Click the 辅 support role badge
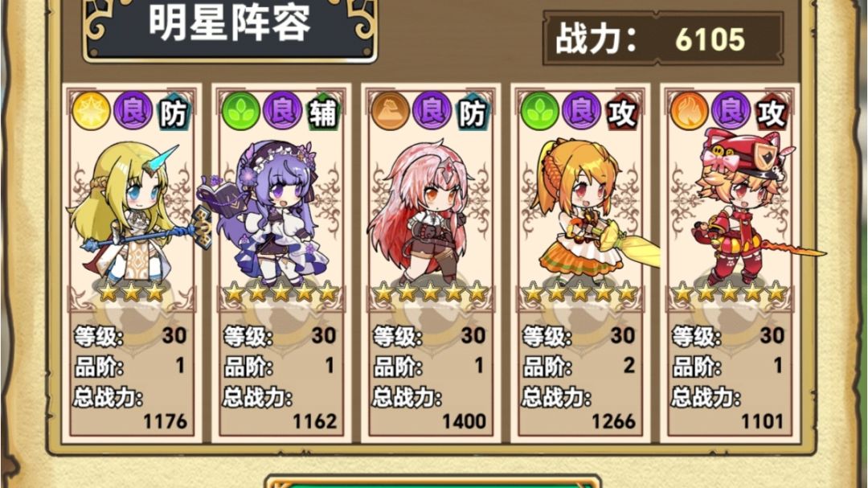The width and height of the screenshot is (868, 488). [x=323, y=113]
